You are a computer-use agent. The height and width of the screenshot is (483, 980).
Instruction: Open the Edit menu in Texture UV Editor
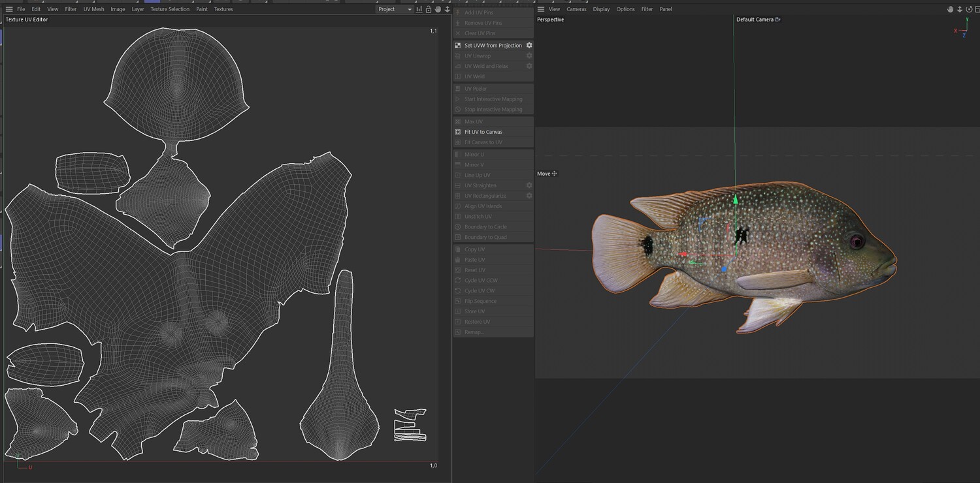click(36, 9)
